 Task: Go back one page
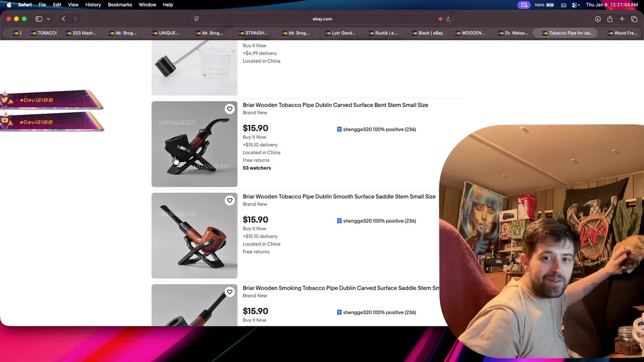coord(63,19)
